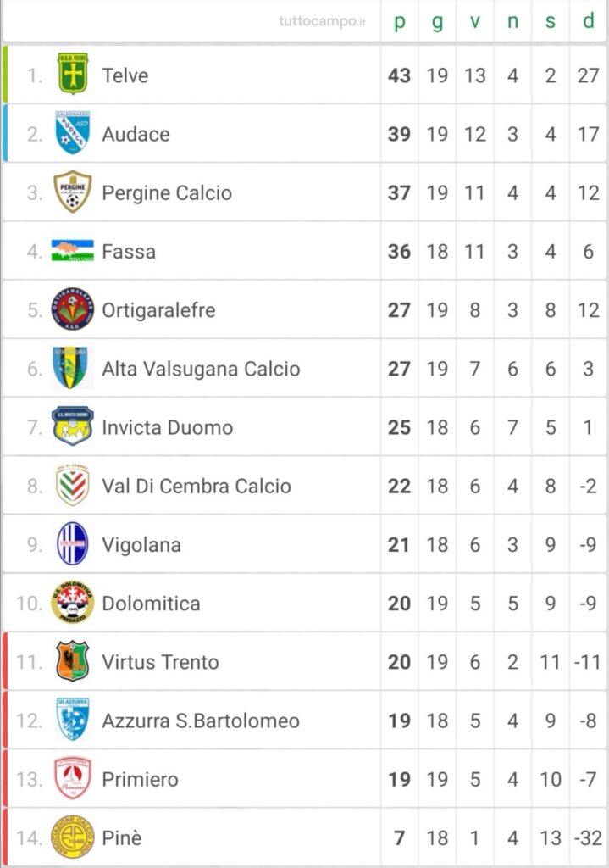
Task: Sort by losses 's' column header
Action: [550, 21]
